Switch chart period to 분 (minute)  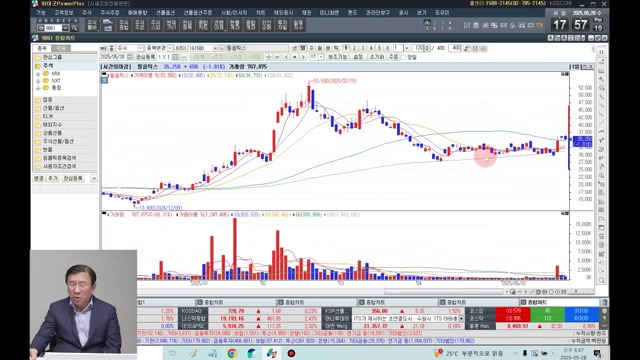click(x=328, y=48)
